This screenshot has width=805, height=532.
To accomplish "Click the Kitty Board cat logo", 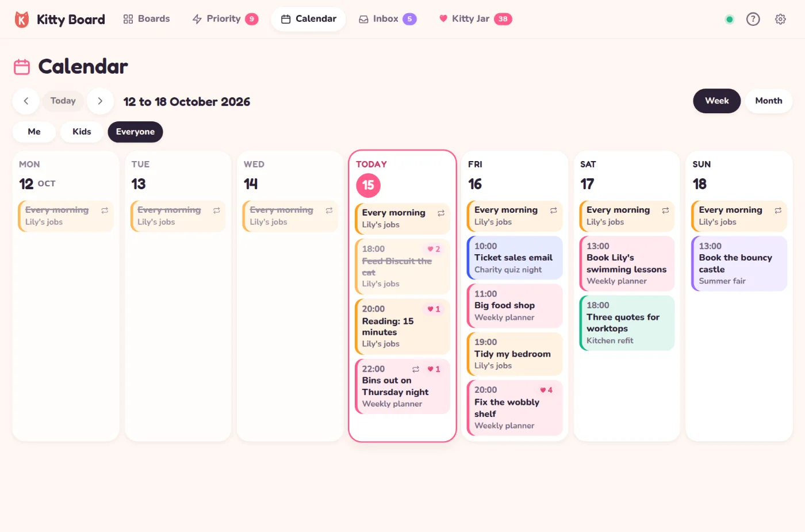I will point(22,20).
